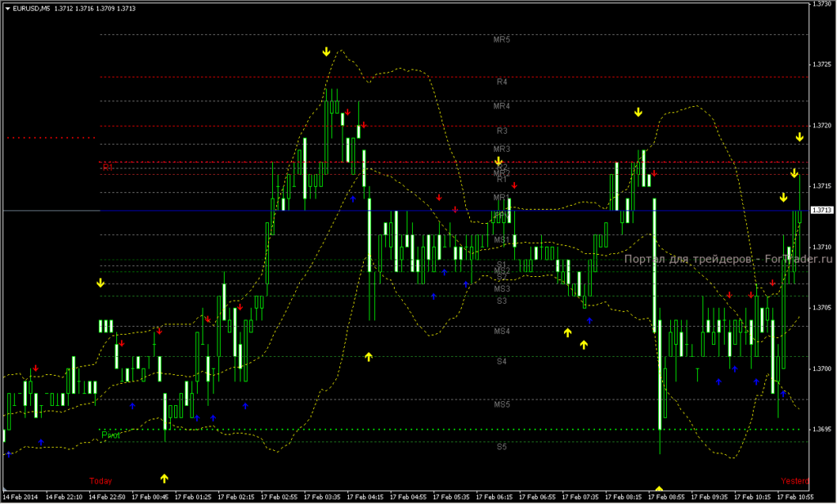Select the MR4 level label
This screenshot has height=504, width=837.
(502, 106)
